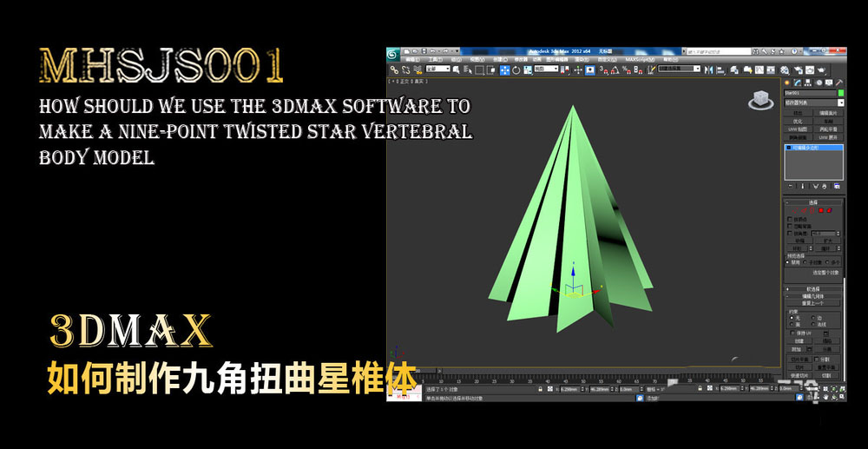Click the Mirror tool icon
Image resolution: width=868 pixels, height=449 pixels.
pos(708,69)
